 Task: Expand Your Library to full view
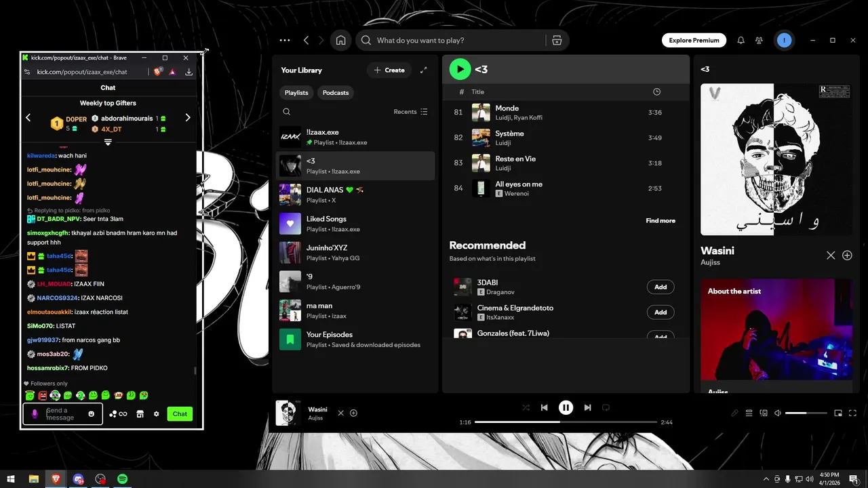pyautogui.click(x=424, y=70)
